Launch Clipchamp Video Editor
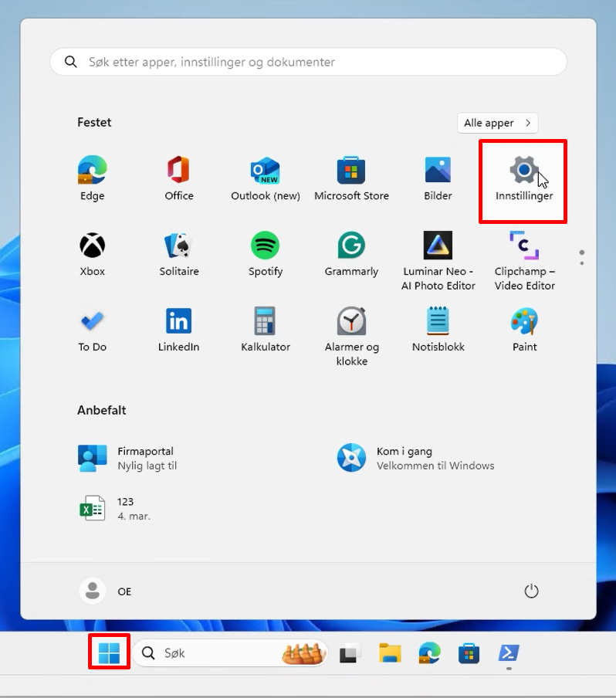Viewport: 616px width, 698px height. (x=524, y=261)
